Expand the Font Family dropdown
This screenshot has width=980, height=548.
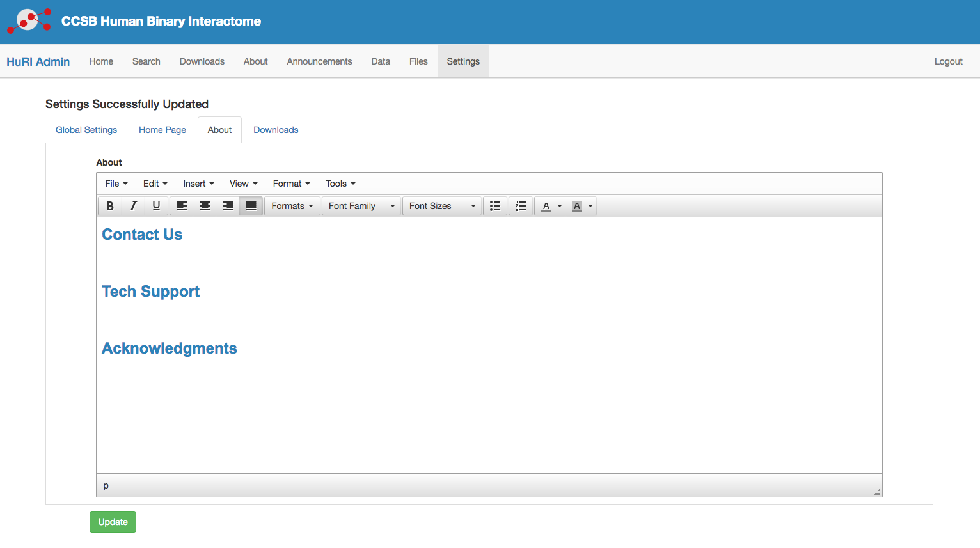pos(361,206)
